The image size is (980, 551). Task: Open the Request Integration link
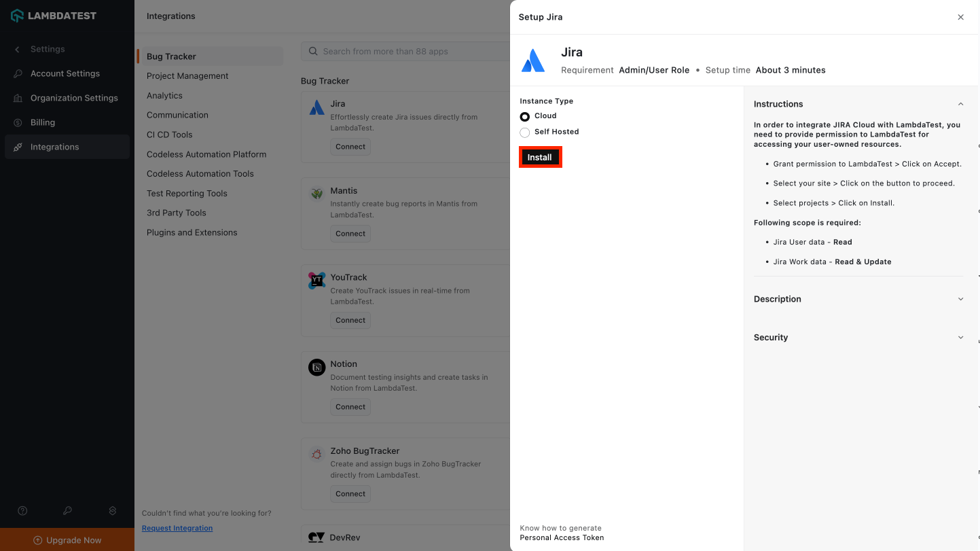[177, 528]
